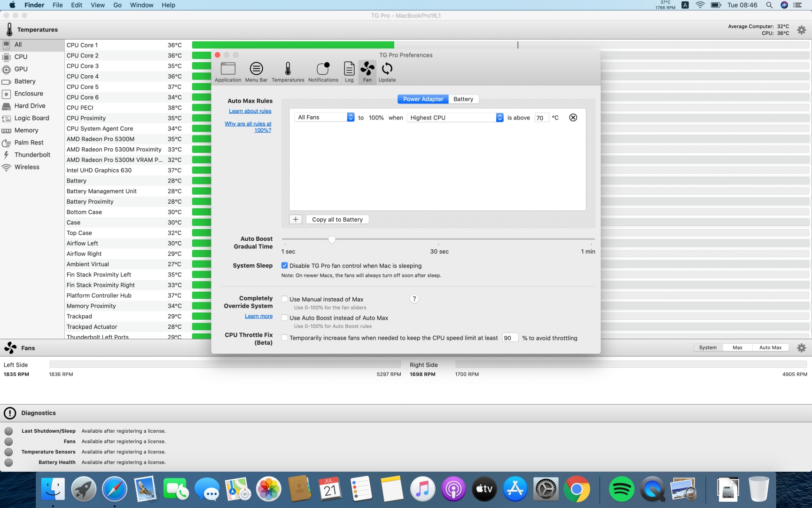Enable Use Auto Boost instead of Auto Max

point(285,318)
